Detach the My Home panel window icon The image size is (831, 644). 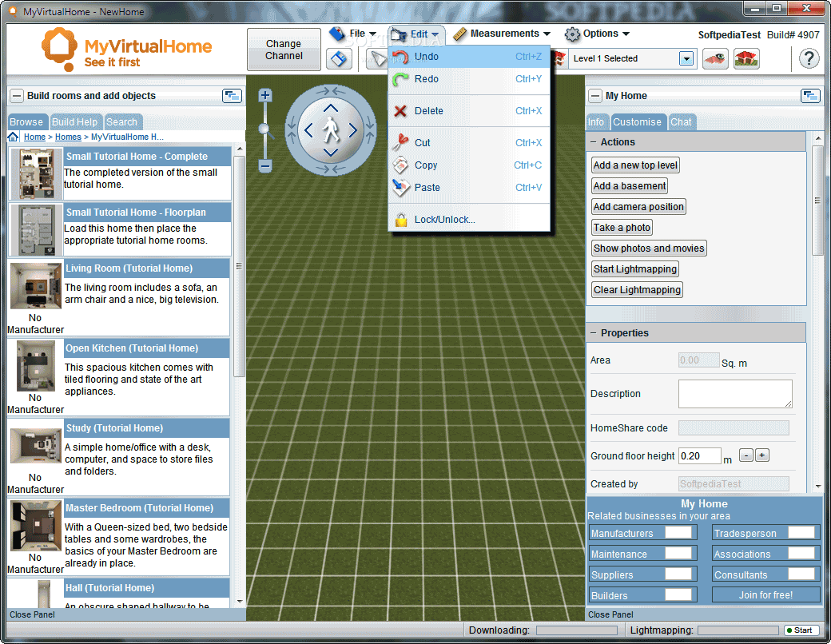[x=809, y=96]
